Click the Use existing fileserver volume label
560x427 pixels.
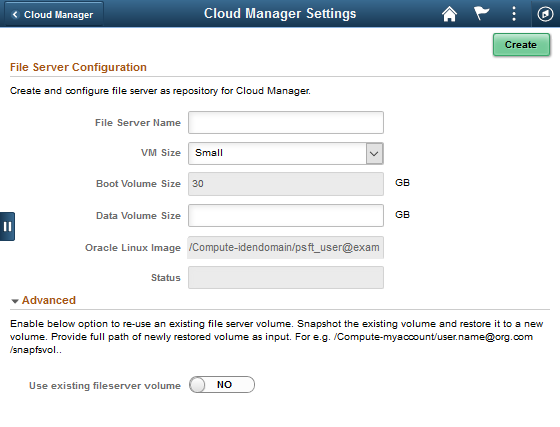[105, 386]
